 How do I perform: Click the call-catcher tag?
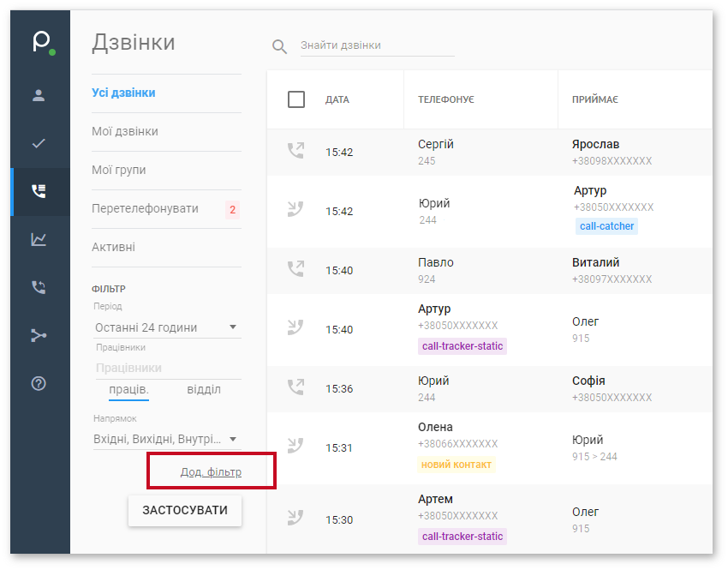tap(606, 226)
